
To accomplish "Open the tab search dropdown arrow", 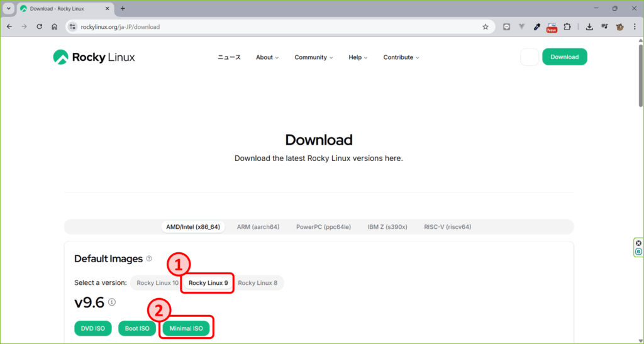I will pyautogui.click(x=9, y=8).
